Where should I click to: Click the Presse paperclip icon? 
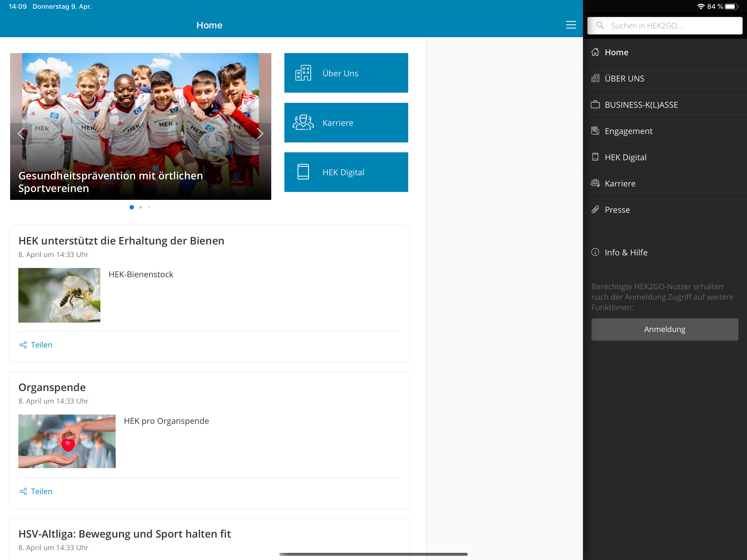(595, 209)
